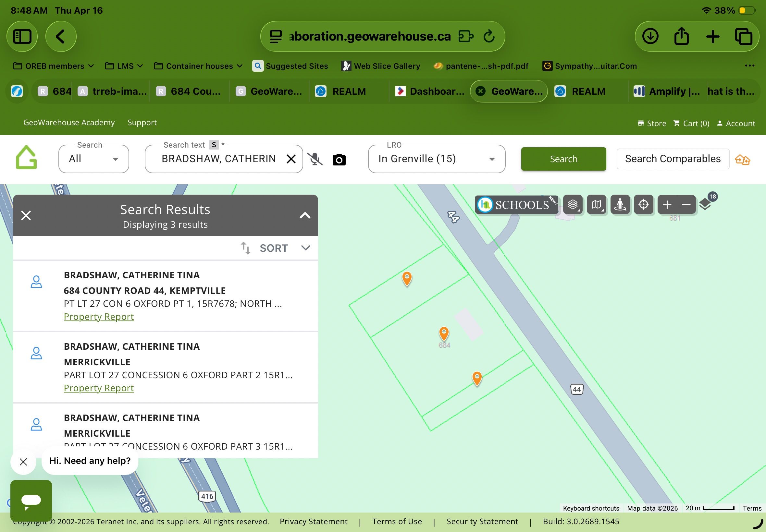Click the Search Comparables button
This screenshot has height=532, width=766.
point(673,159)
